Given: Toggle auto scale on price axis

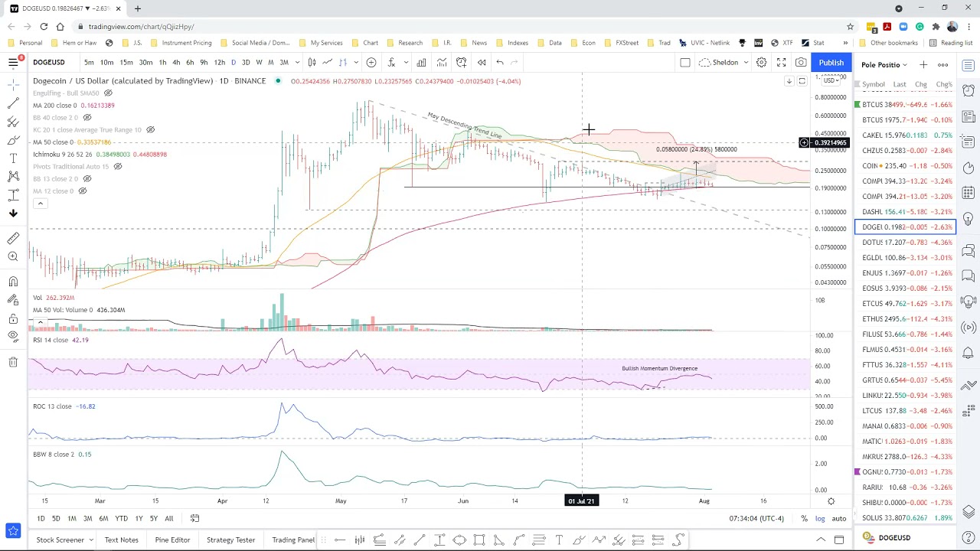Looking at the screenshot, I should (839, 519).
